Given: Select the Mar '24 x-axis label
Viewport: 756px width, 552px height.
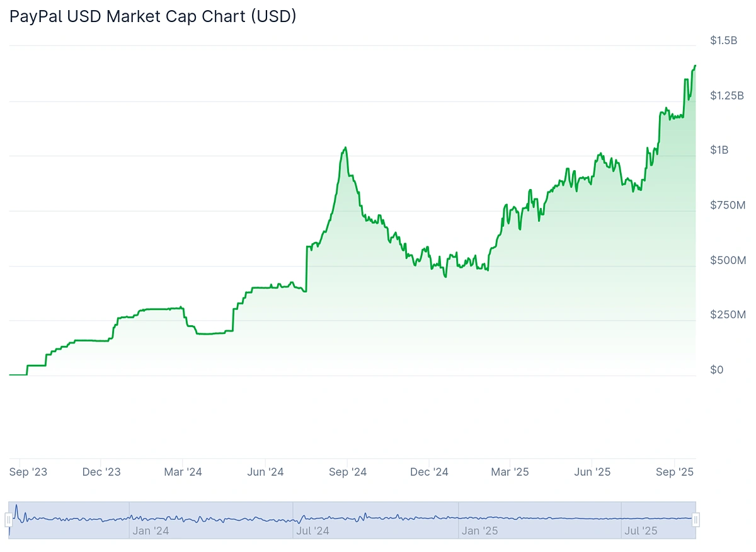Looking at the screenshot, I should [183, 471].
